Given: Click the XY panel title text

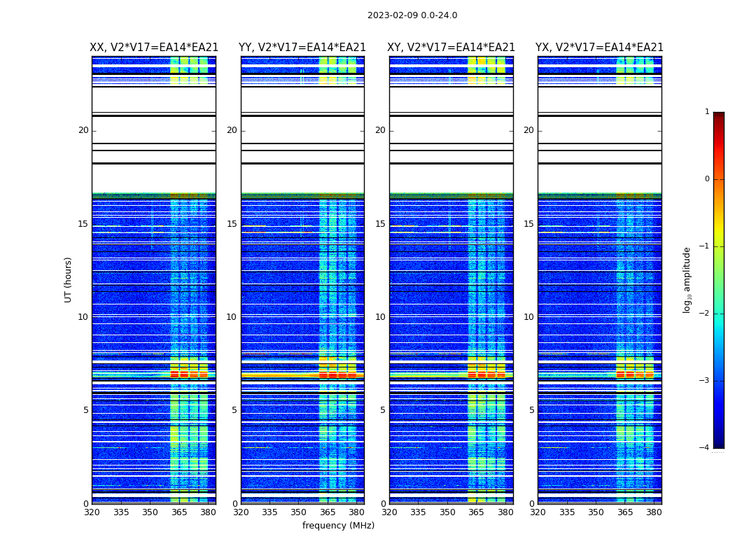Looking at the screenshot, I should (451, 48).
